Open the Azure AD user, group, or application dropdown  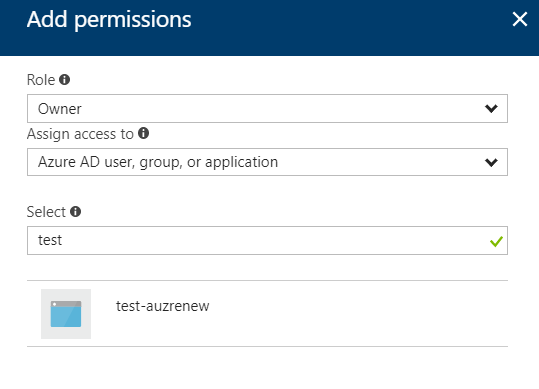267,162
